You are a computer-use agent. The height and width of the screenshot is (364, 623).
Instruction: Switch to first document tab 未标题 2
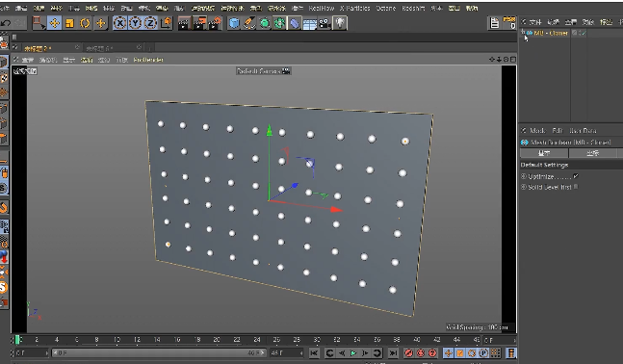click(x=38, y=48)
